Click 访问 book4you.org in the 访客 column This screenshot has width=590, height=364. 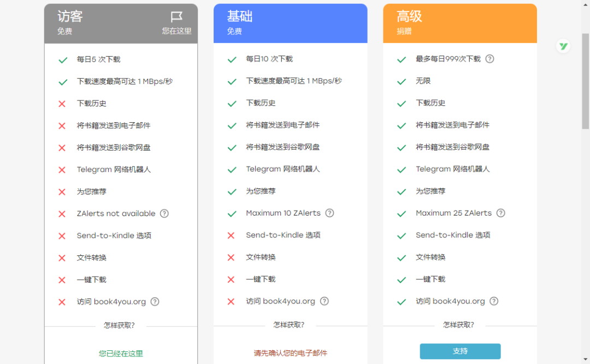[111, 302]
